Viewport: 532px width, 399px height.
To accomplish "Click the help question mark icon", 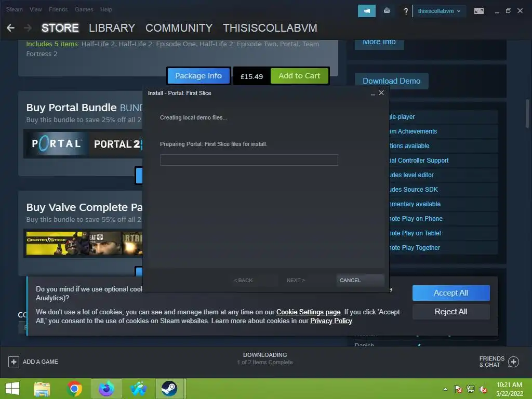I will [405, 11].
